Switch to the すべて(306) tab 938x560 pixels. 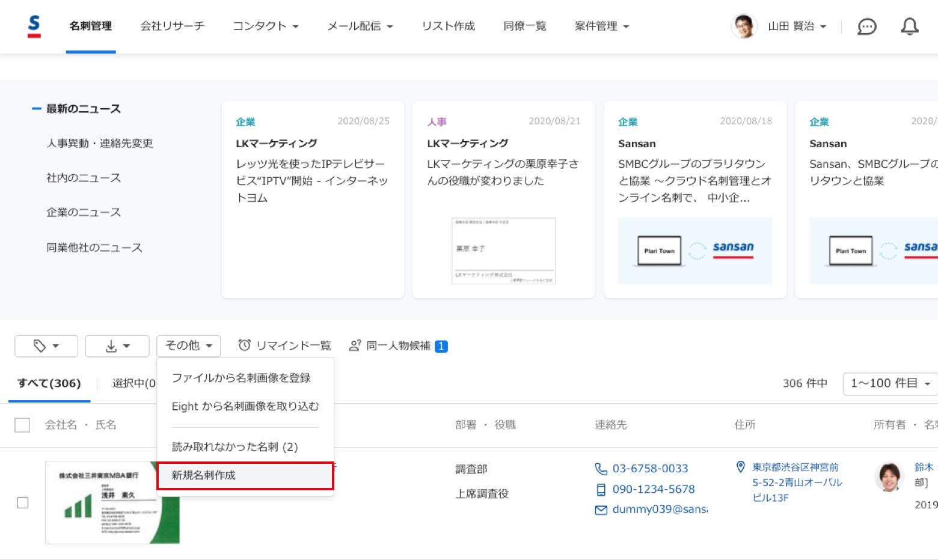(49, 383)
